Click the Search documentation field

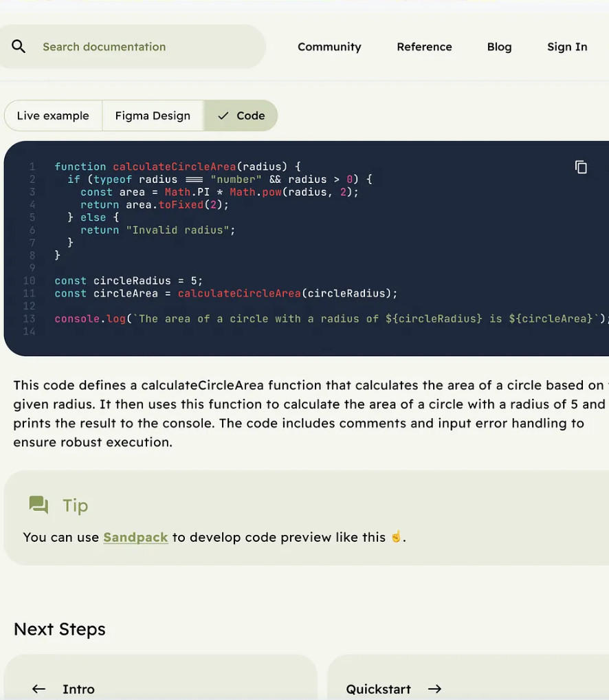pyautogui.click(x=132, y=47)
